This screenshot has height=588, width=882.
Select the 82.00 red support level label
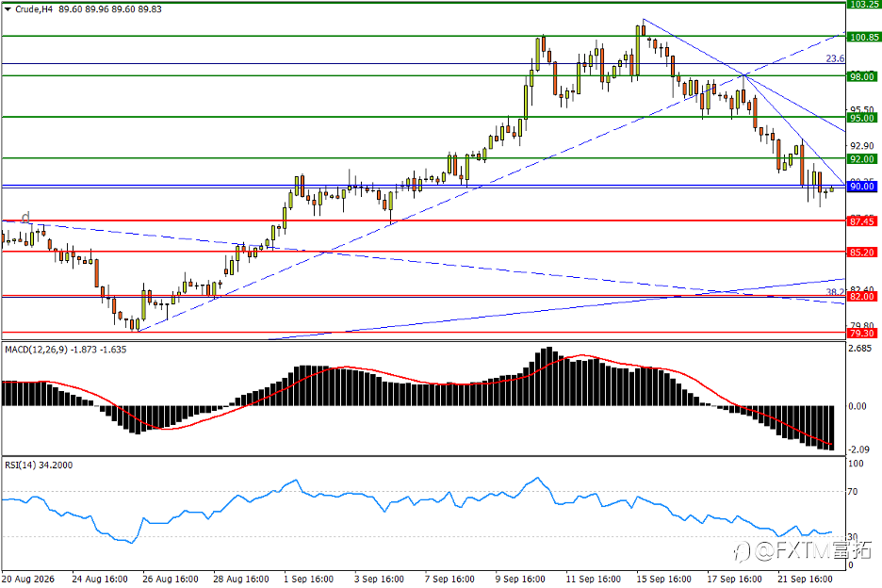862,297
